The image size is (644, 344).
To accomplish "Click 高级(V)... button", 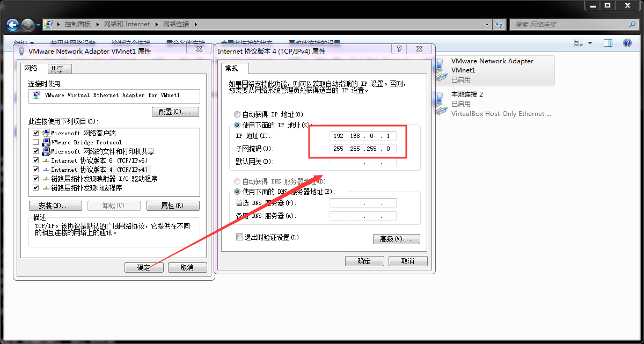I will [x=396, y=239].
